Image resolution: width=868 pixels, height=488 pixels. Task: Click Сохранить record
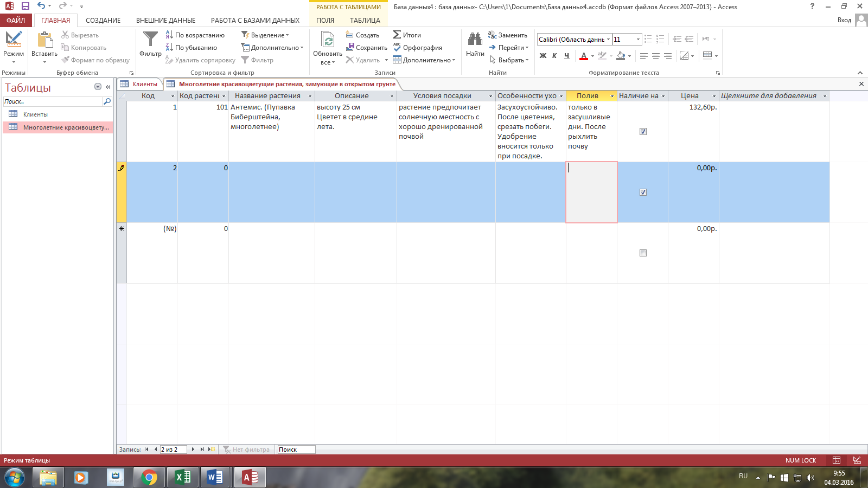point(367,48)
